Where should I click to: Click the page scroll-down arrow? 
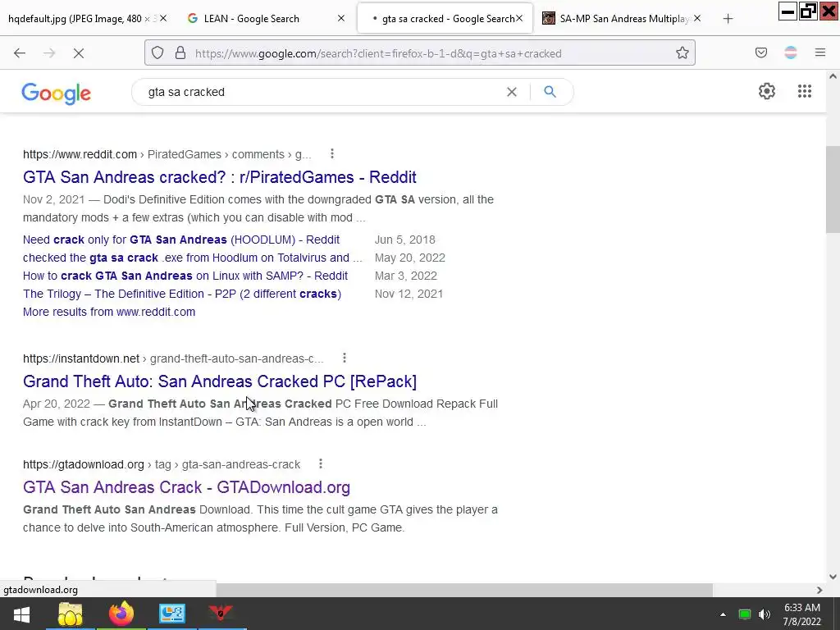click(x=833, y=577)
